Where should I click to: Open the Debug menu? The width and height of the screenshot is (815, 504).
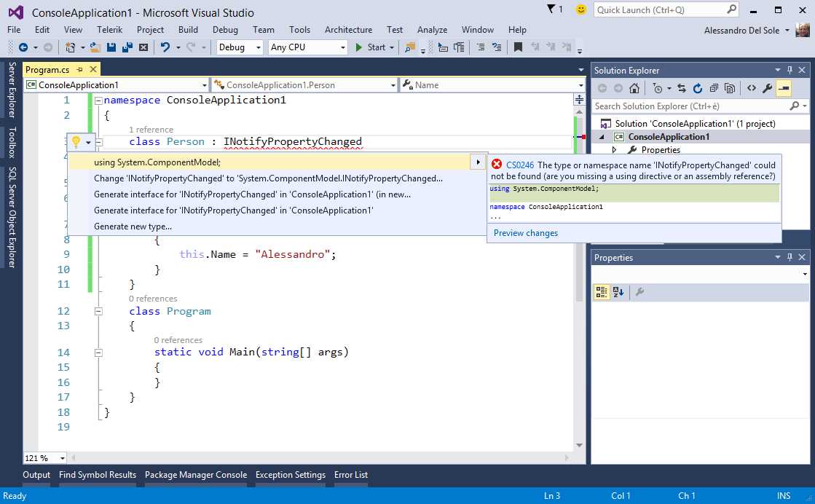225,30
